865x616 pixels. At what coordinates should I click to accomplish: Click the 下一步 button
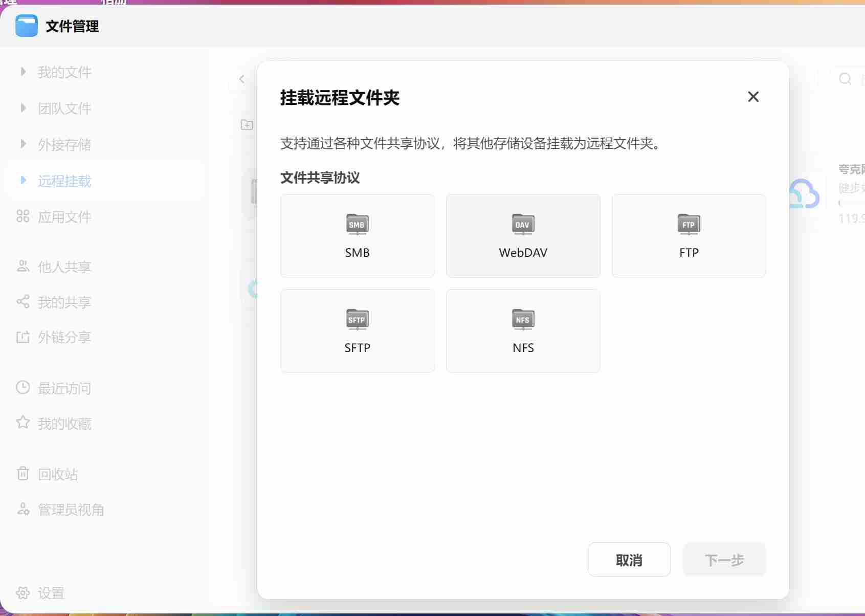[x=724, y=560]
